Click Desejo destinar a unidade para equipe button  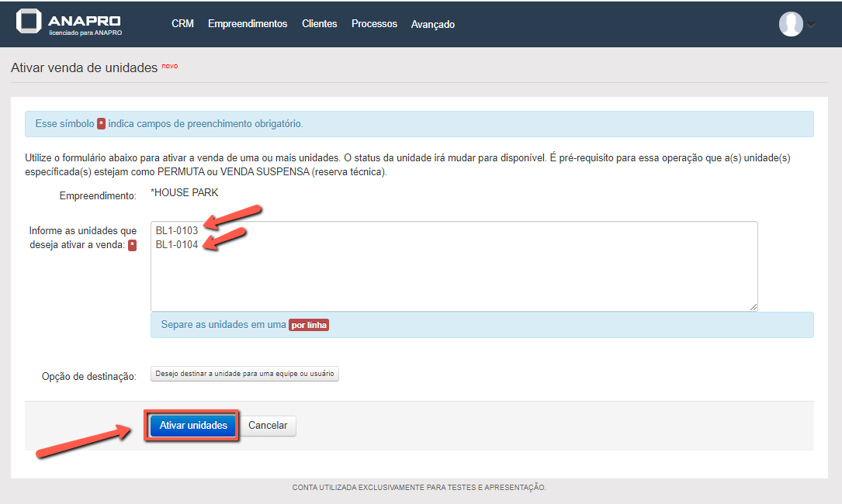[x=244, y=374]
